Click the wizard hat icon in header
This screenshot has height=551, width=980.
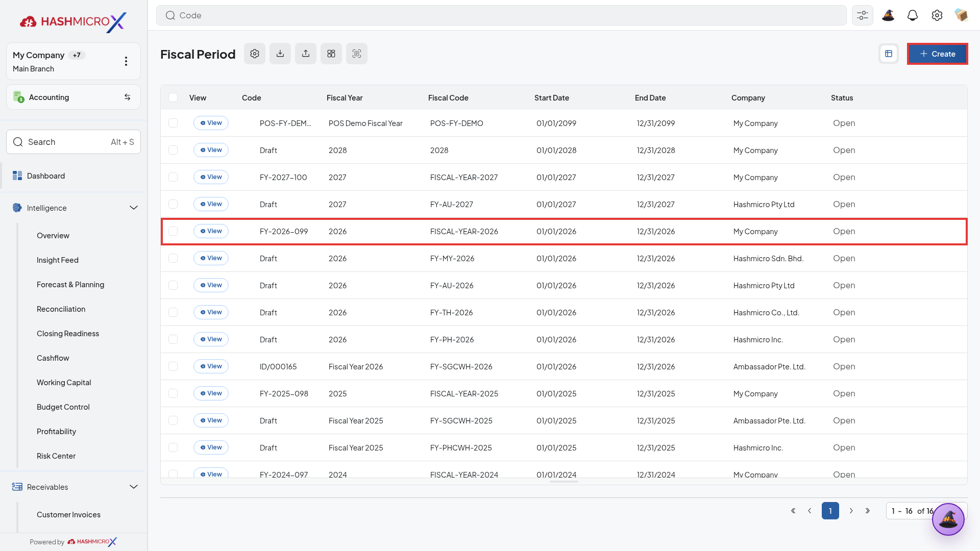click(x=888, y=15)
